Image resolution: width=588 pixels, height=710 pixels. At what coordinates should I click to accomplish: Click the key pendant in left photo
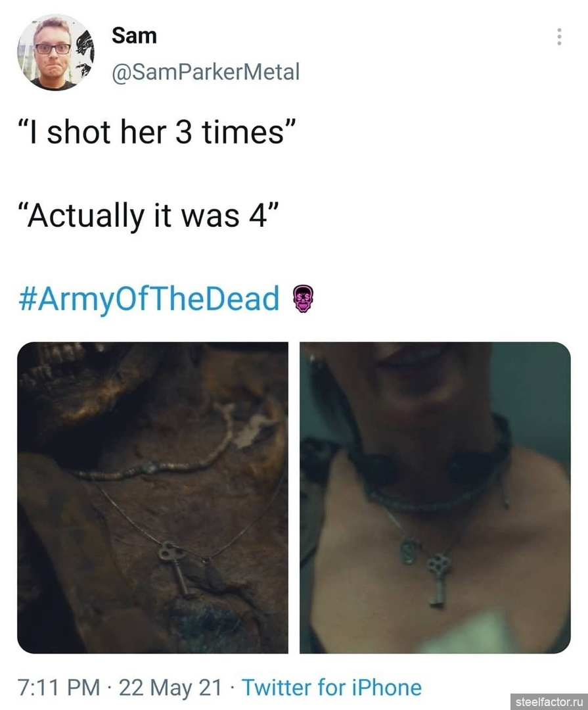[174, 568]
